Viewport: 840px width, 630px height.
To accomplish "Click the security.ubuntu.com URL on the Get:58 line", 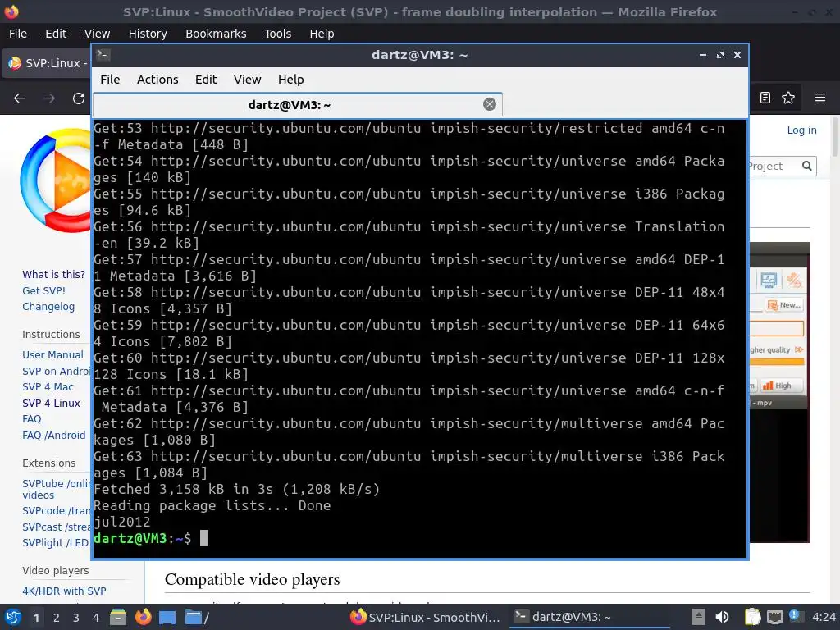I will [x=286, y=293].
